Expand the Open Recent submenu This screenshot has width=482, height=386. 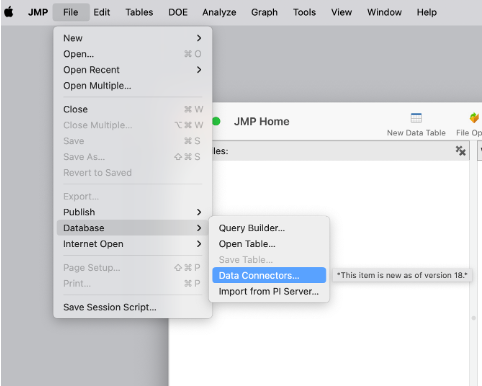click(133, 70)
